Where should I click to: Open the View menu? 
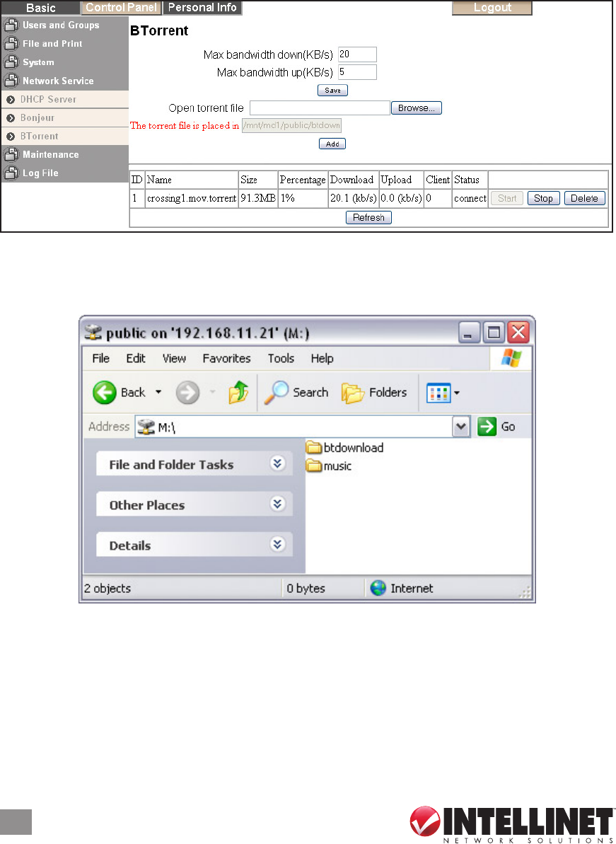coord(174,359)
